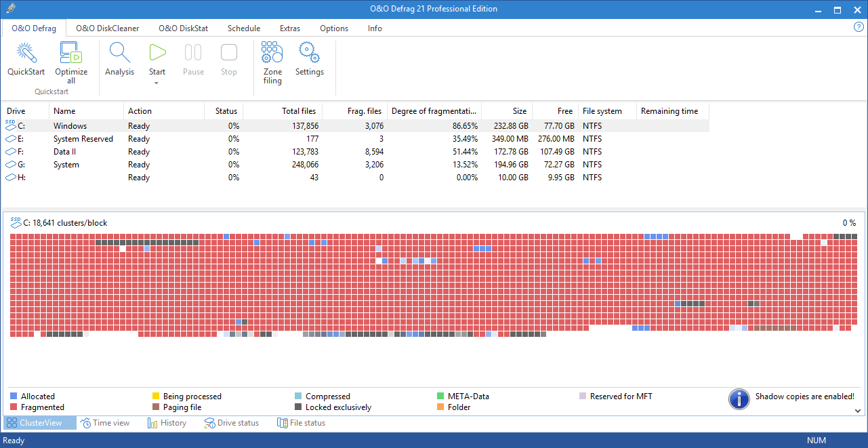Image resolution: width=868 pixels, height=448 pixels.
Task: Select drive H: icon
Action: [x=10, y=178]
